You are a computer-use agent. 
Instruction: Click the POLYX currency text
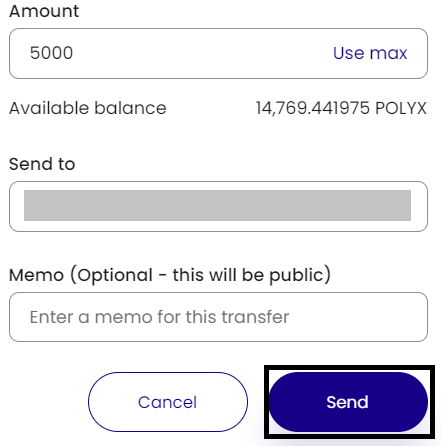pos(401,108)
